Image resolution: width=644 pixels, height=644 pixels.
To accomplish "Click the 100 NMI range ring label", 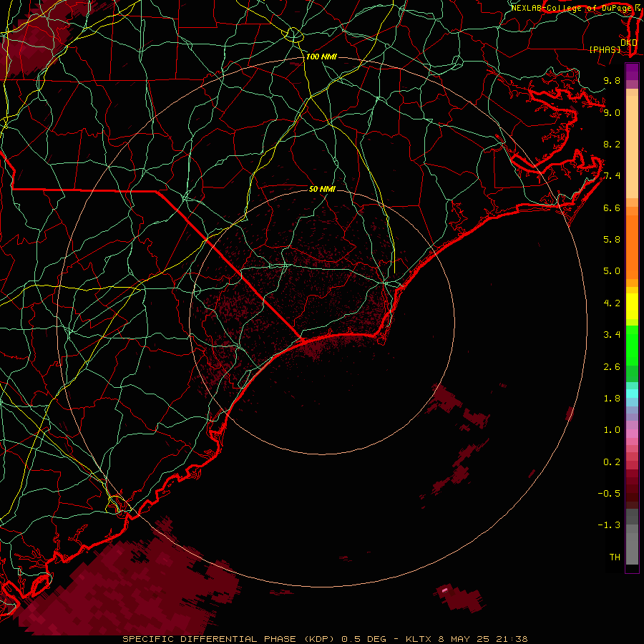I will 321,57.
